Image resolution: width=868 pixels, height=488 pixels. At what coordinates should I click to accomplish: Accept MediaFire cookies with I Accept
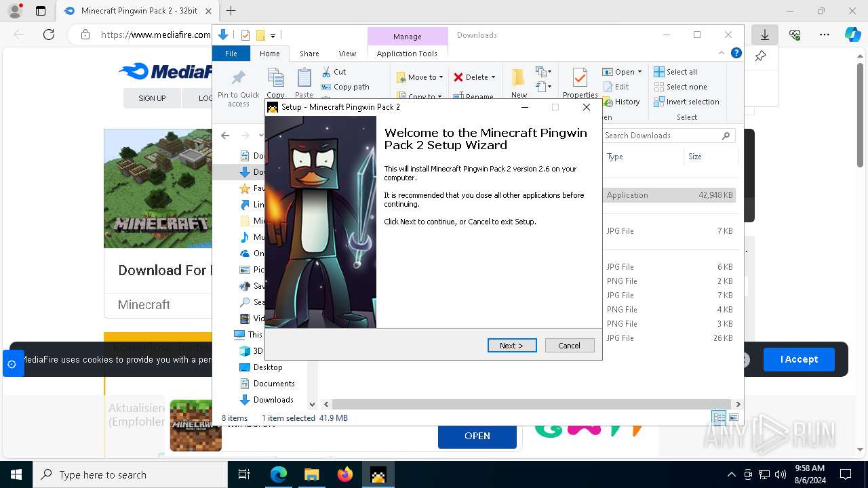pyautogui.click(x=799, y=359)
